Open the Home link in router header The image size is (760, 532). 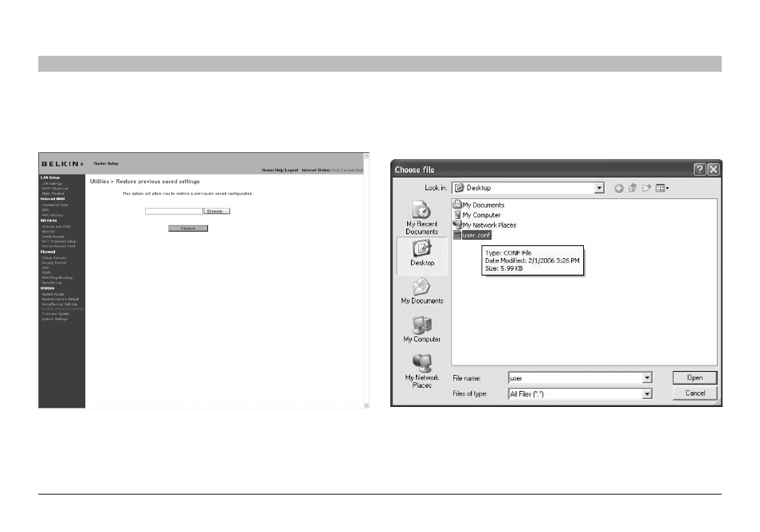click(267, 170)
